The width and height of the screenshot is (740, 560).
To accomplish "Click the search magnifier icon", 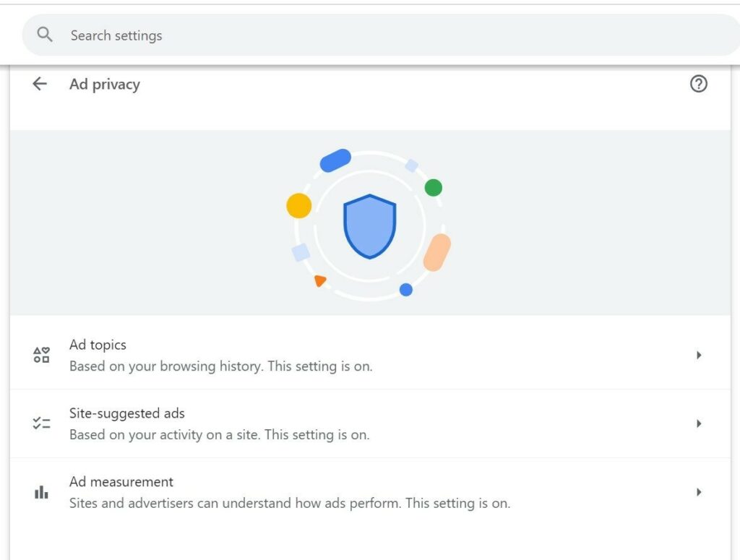I will [45, 35].
